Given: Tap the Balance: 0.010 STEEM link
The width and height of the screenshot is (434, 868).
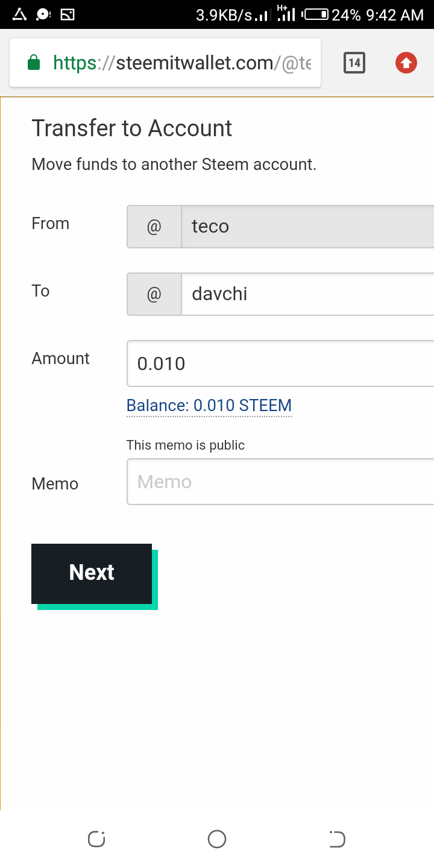Looking at the screenshot, I should click(209, 406).
